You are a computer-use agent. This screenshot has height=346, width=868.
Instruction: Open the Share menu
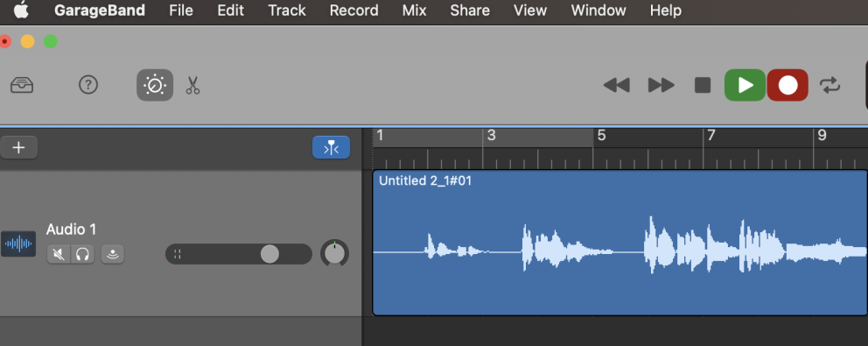469,11
